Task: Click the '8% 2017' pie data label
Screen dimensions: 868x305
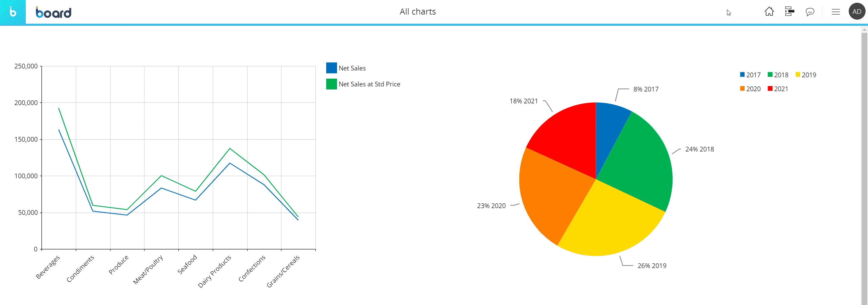Action: pos(646,89)
